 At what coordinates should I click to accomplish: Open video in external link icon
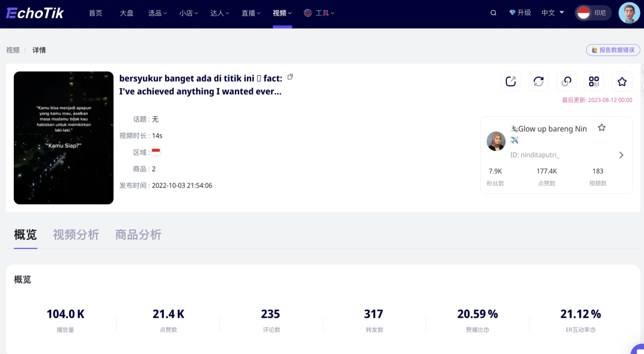pyautogui.click(x=510, y=82)
